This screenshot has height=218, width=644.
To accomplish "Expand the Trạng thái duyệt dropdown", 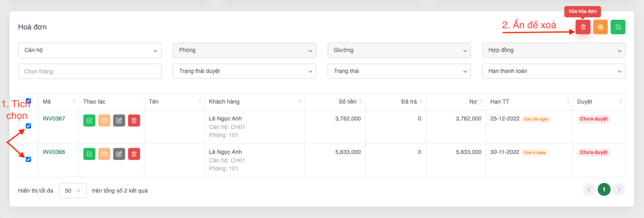I will pyautogui.click(x=244, y=71).
